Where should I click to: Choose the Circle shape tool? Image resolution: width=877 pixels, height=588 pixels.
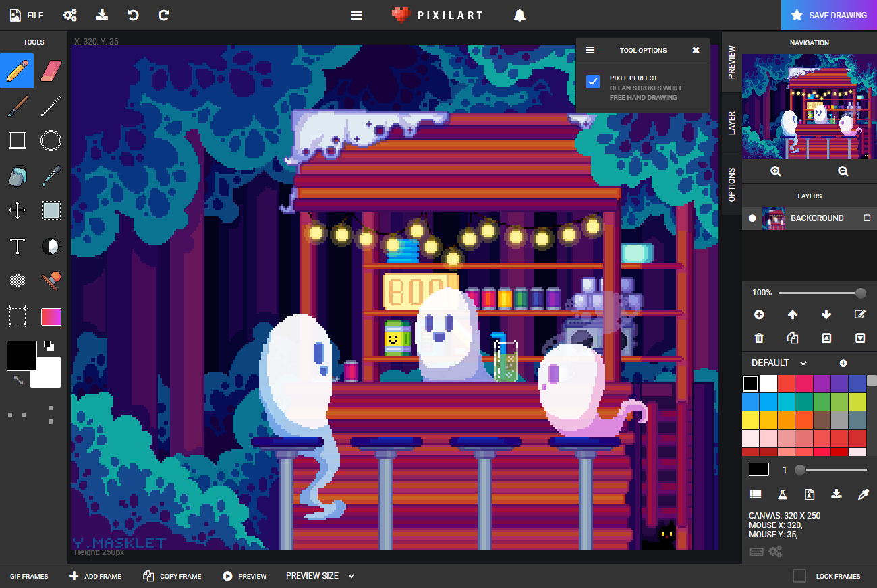51,140
